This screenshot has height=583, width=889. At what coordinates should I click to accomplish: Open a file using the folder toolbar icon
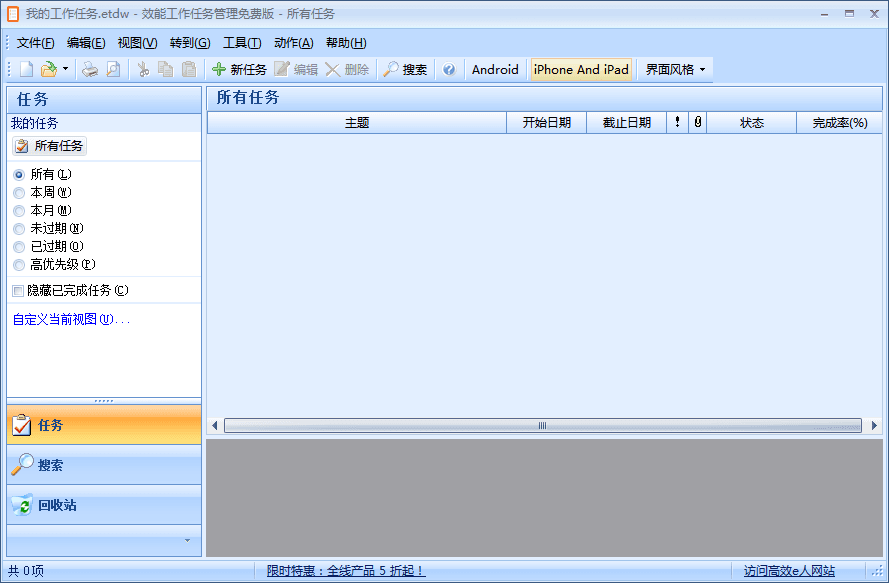tap(48, 69)
